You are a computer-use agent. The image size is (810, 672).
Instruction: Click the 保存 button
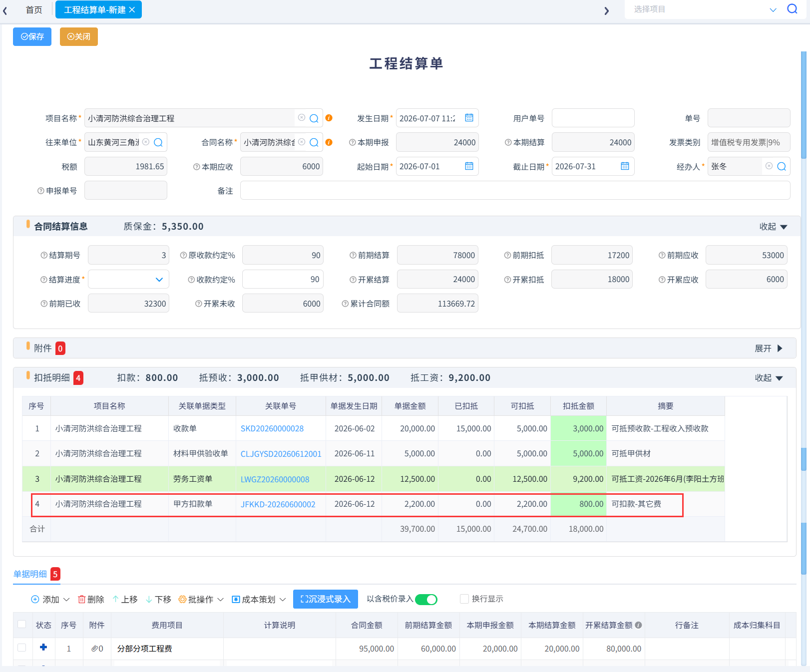point(32,36)
